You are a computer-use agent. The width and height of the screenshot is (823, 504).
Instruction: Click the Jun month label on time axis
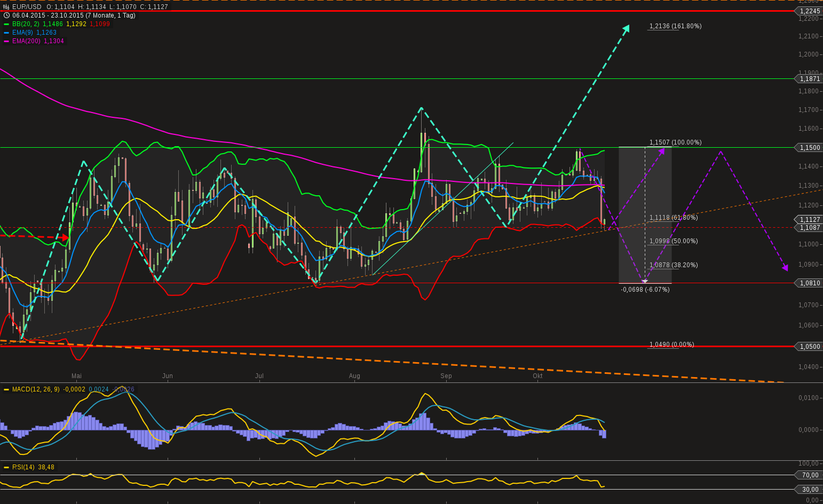(x=168, y=376)
